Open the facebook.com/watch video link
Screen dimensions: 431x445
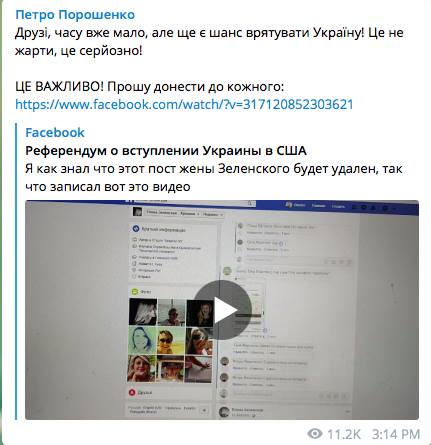pos(184,104)
